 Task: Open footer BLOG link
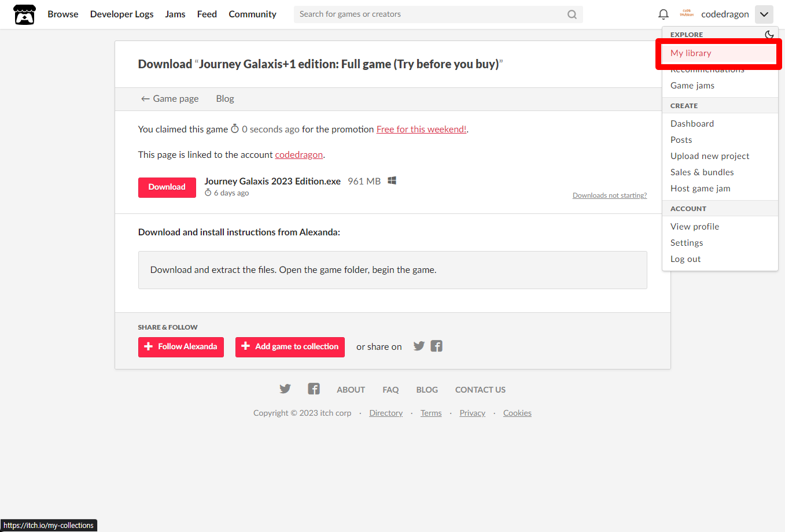pyautogui.click(x=427, y=390)
